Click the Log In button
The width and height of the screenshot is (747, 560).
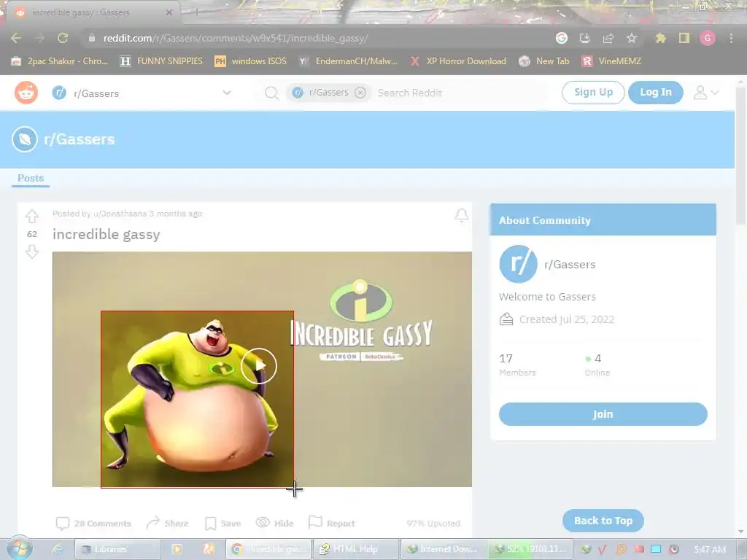click(656, 93)
